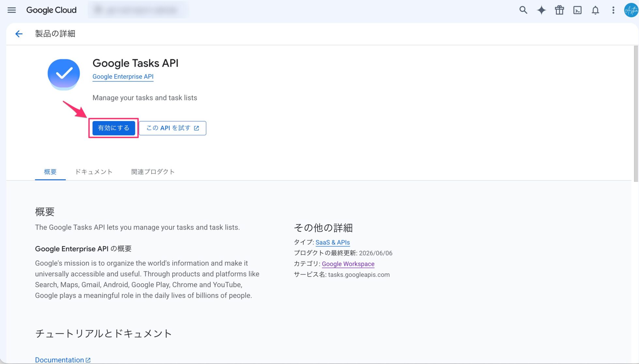The image size is (639, 364).
Task: Click the last updated date 2026/06/06
Action: (x=376, y=253)
